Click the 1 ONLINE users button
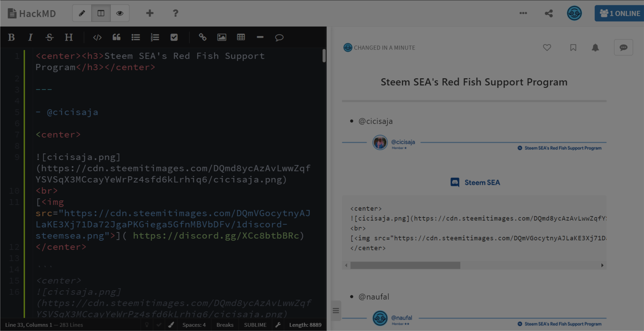This screenshot has width=644, height=331. tap(620, 13)
